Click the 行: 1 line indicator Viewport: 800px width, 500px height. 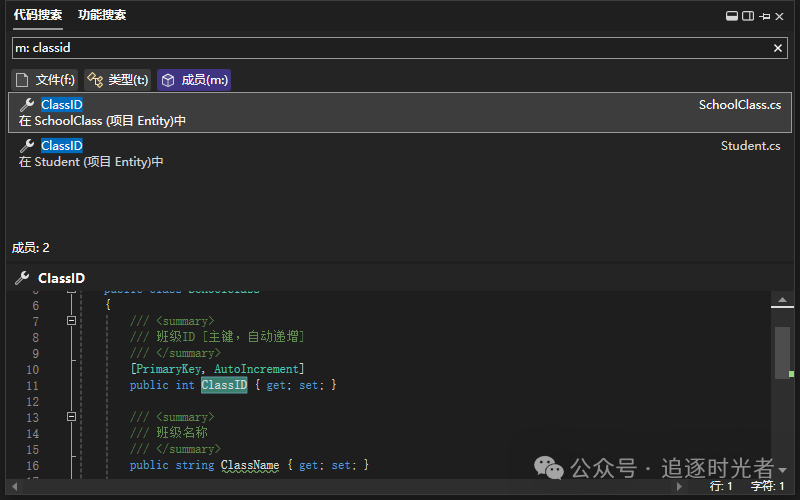point(721,486)
